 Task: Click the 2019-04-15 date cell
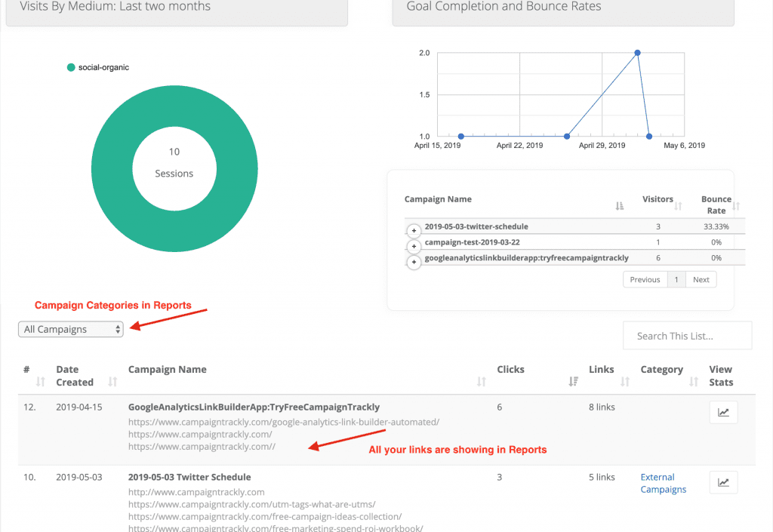coord(79,407)
